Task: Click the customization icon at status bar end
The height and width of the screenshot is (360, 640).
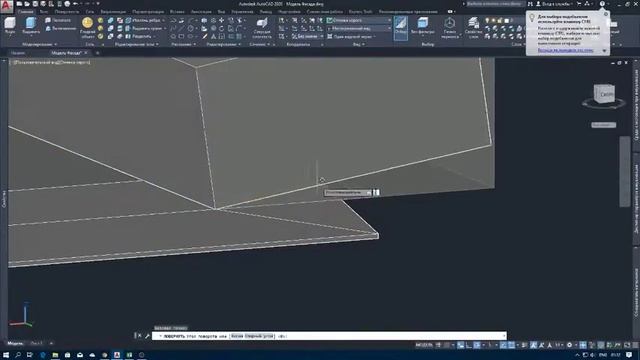Action: coord(636,345)
